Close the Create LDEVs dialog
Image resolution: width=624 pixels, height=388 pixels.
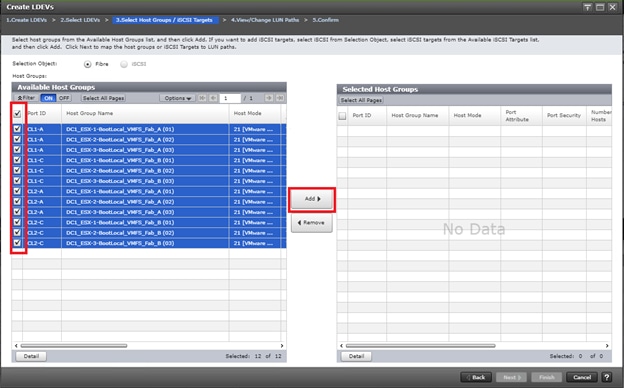tap(612, 7)
